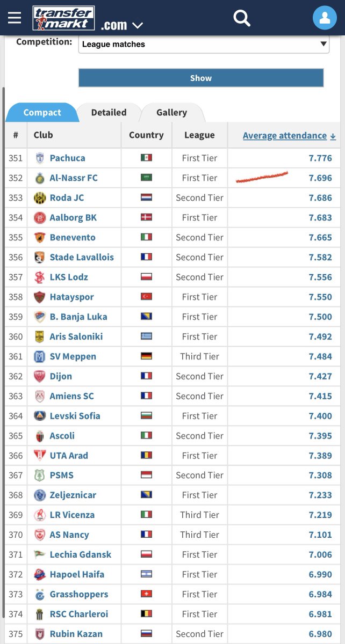Click the Grasshoppers club crest
The height and width of the screenshot is (644, 345).
pyautogui.click(x=40, y=595)
